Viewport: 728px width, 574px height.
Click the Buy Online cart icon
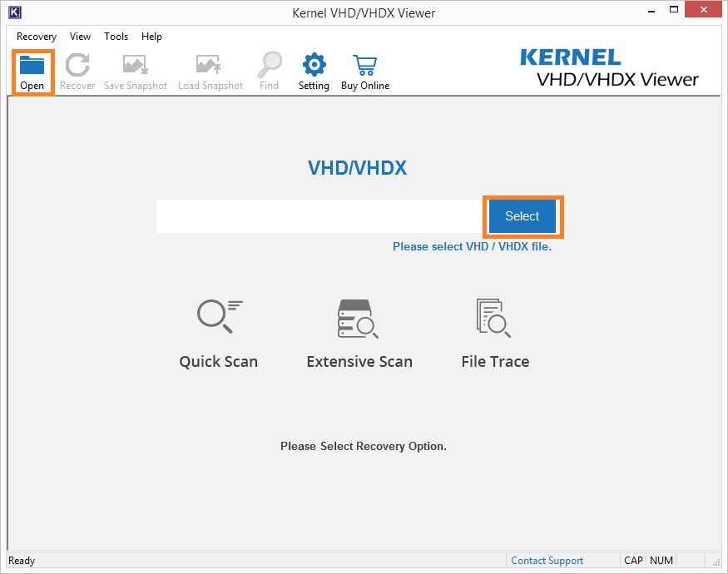coord(365,66)
